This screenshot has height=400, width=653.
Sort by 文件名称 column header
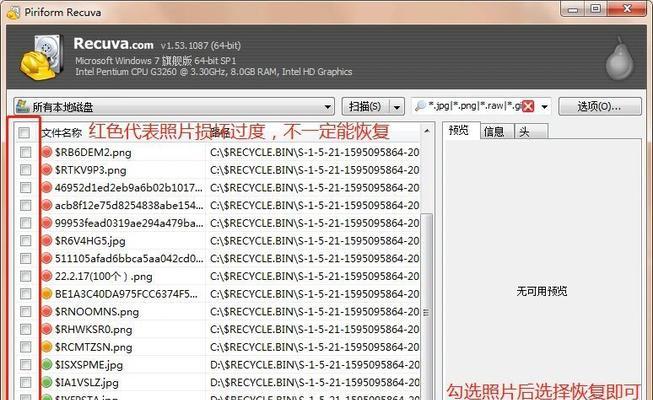62,133
